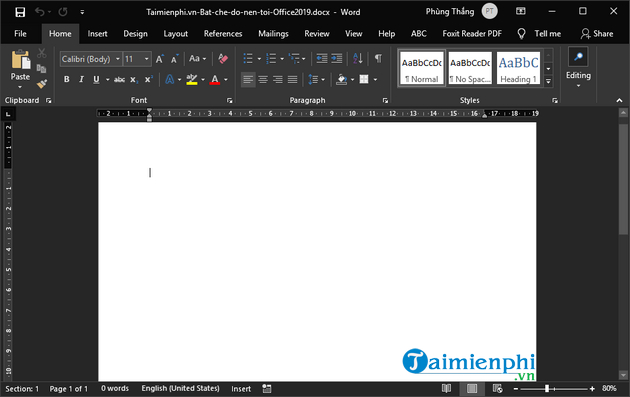The image size is (630, 397).
Task: Click the zoom slider handle
Action: [x=547, y=389]
